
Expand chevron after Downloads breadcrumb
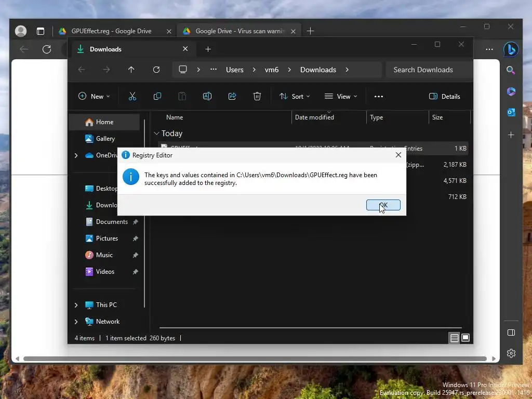pos(347,70)
